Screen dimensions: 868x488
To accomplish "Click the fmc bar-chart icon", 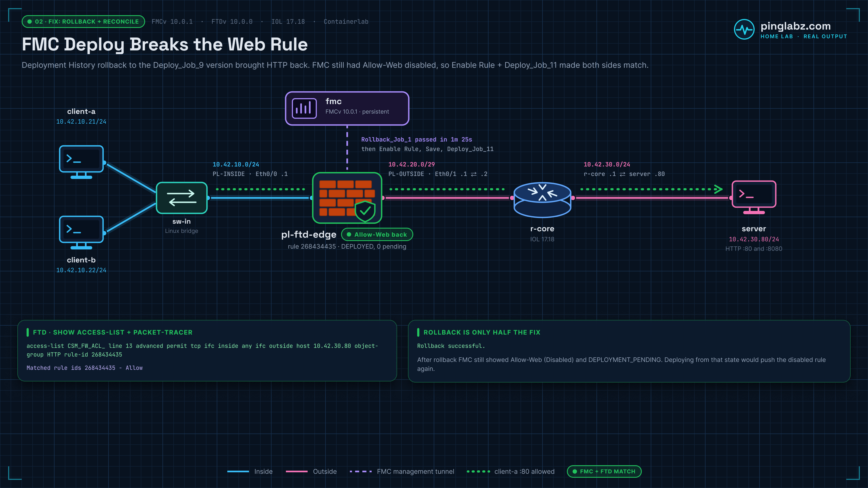I will [x=304, y=108].
